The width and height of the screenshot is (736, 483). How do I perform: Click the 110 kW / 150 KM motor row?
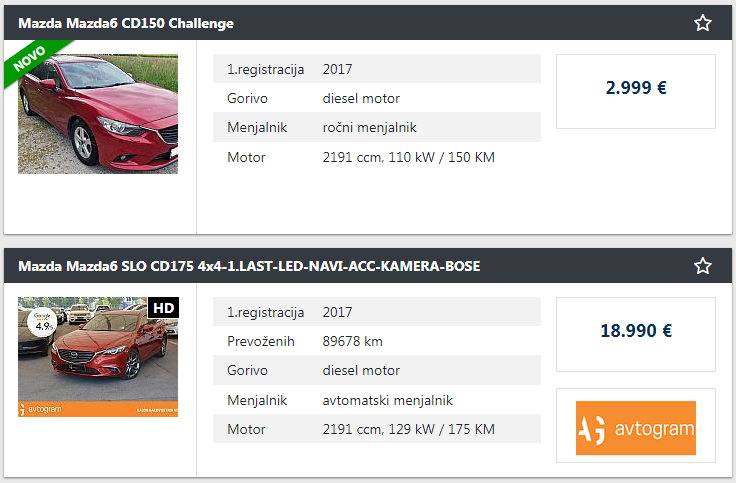377,157
